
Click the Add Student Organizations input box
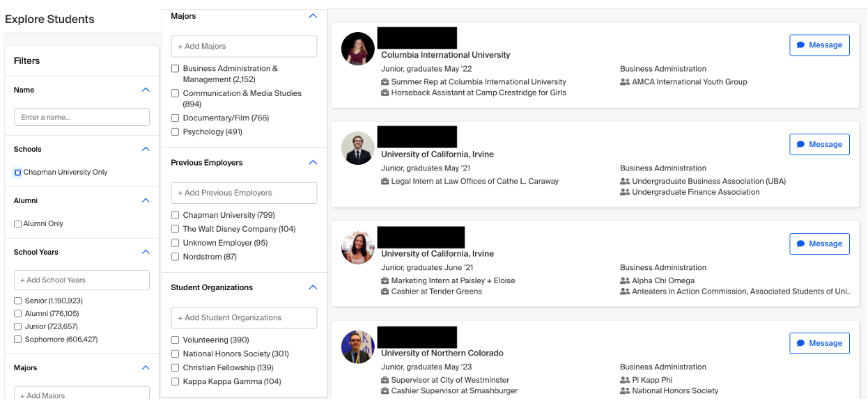point(244,318)
